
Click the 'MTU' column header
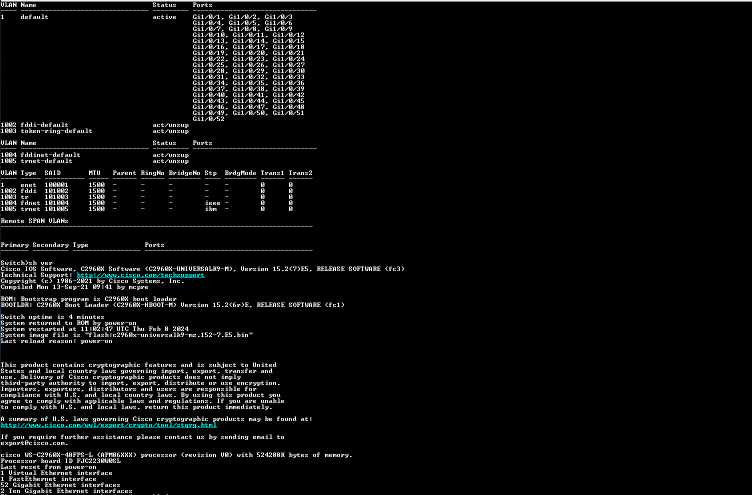tap(94, 173)
